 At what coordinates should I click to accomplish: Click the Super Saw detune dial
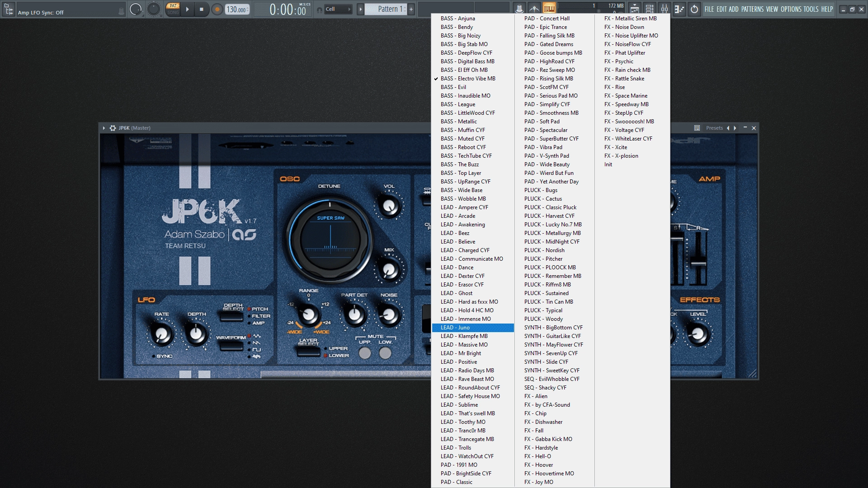coord(330,239)
